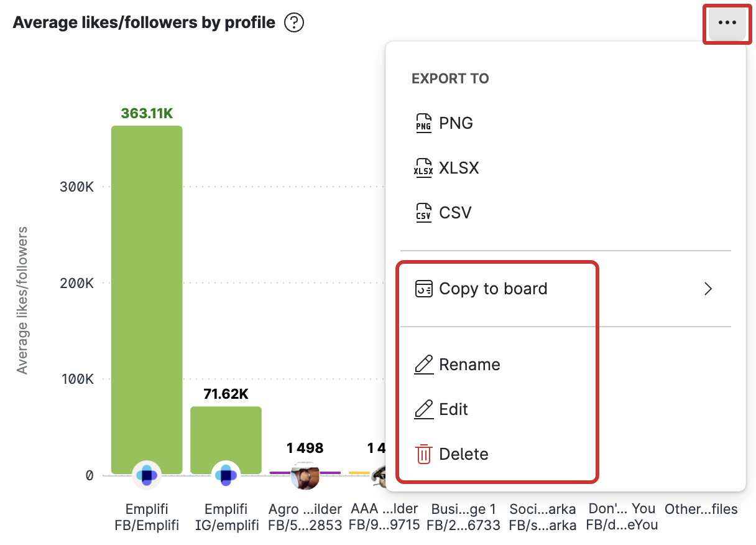
Task: Click the Emplifi FB profile avatar
Action: [147, 476]
